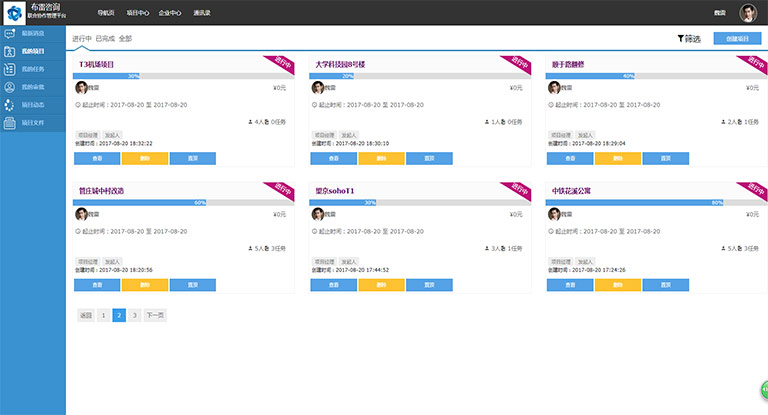Click 进行中 ribbon on 中铁花溪公寓 card

pyautogui.click(x=755, y=190)
